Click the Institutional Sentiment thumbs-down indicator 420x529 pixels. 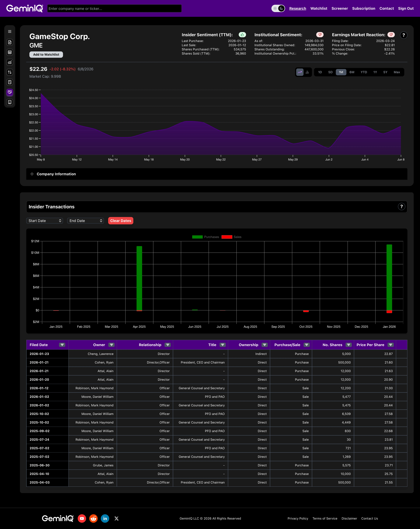[x=320, y=35]
